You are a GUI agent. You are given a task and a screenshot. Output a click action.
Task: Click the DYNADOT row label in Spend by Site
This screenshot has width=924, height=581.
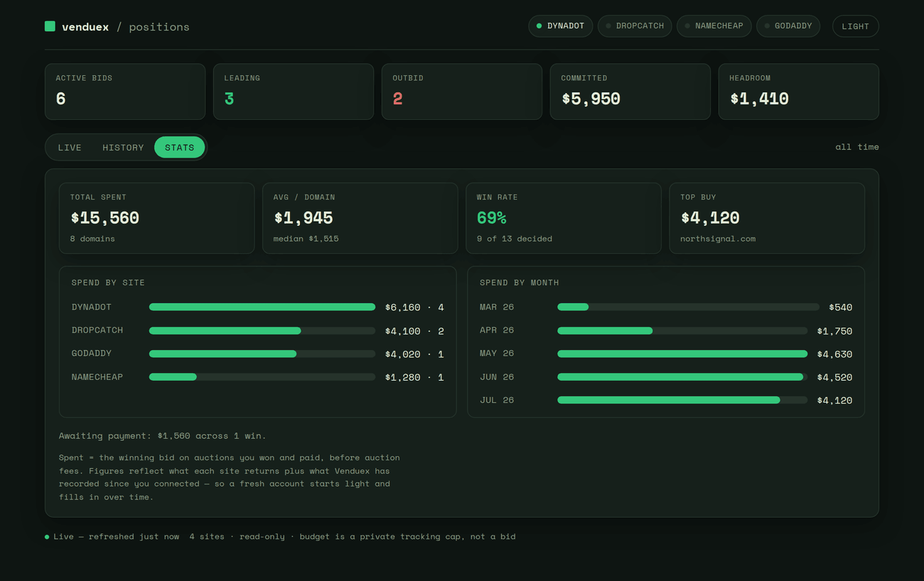pyautogui.click(x=92, y=307)
